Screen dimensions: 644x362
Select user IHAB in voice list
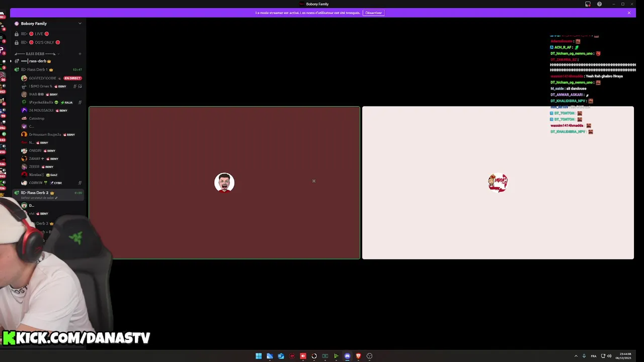51,95
